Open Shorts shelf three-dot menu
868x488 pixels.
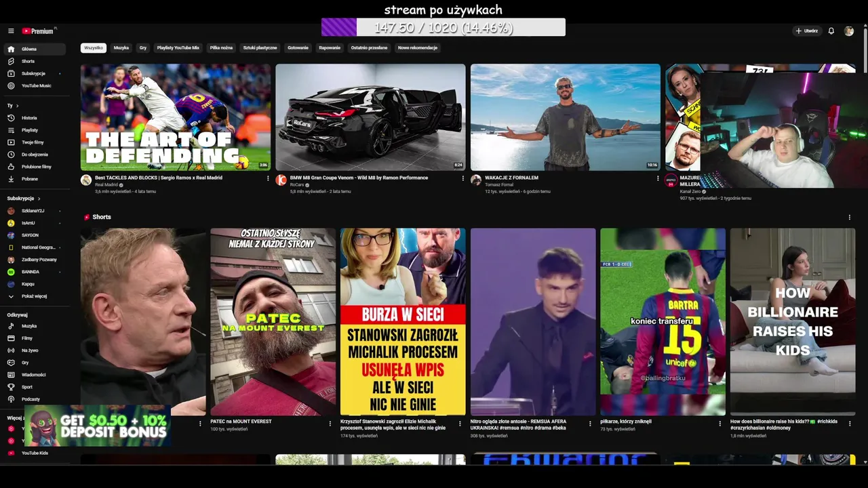coord(849,218)
